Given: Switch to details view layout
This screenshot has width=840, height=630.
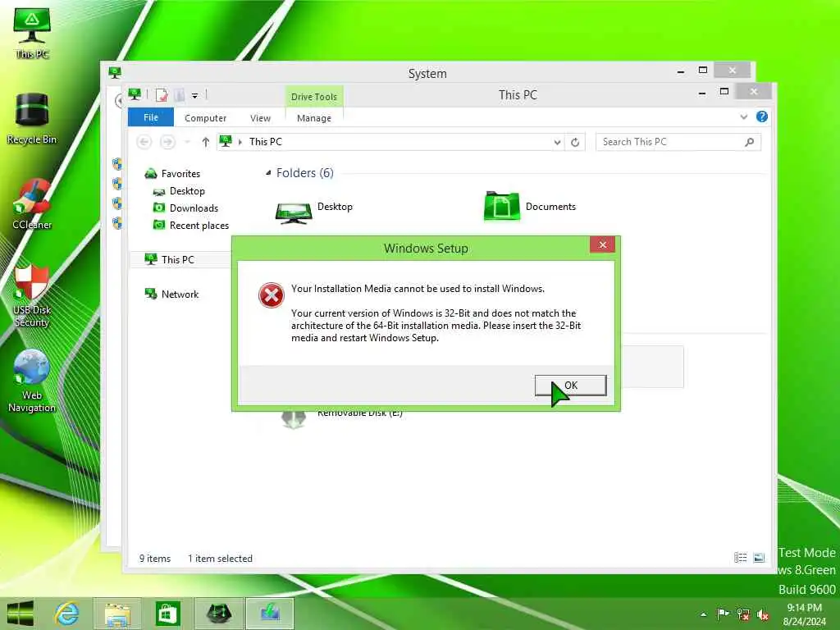Looking at the screenshot, I should [741, 558].
